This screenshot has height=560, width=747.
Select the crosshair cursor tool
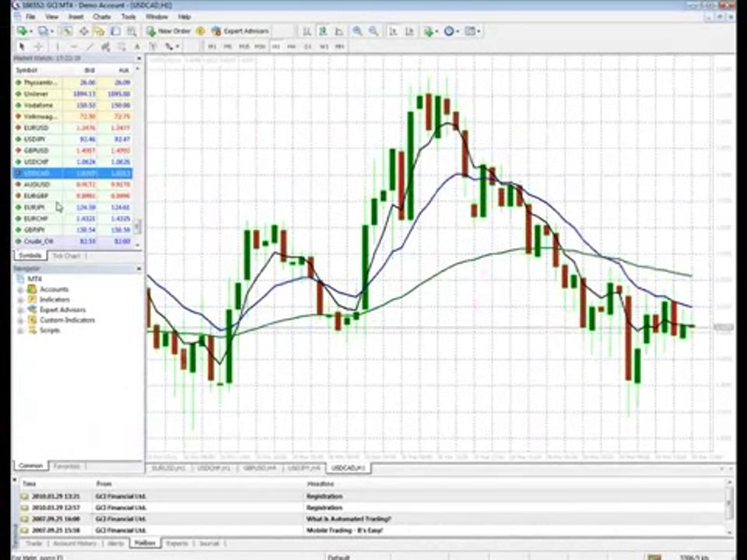(x=37, y=47)
